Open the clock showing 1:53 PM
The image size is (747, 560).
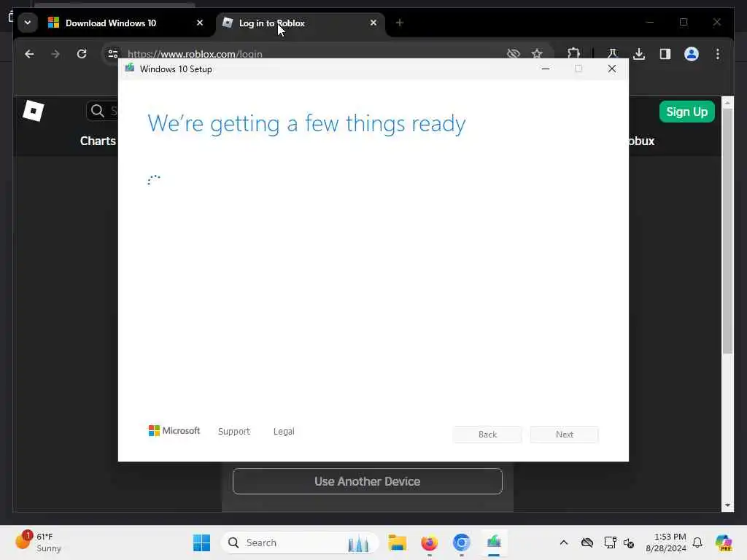coord(666,542)
